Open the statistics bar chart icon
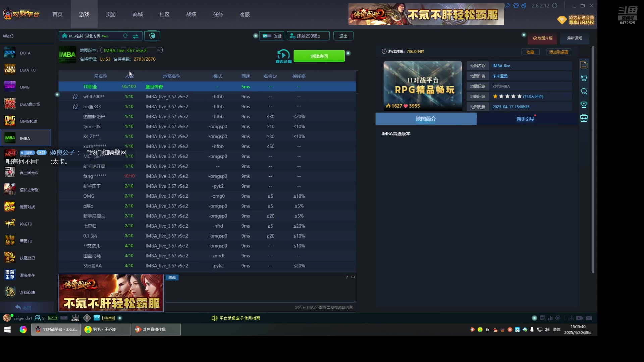Screen dimensions: 644x362 (x=550, y=318)
